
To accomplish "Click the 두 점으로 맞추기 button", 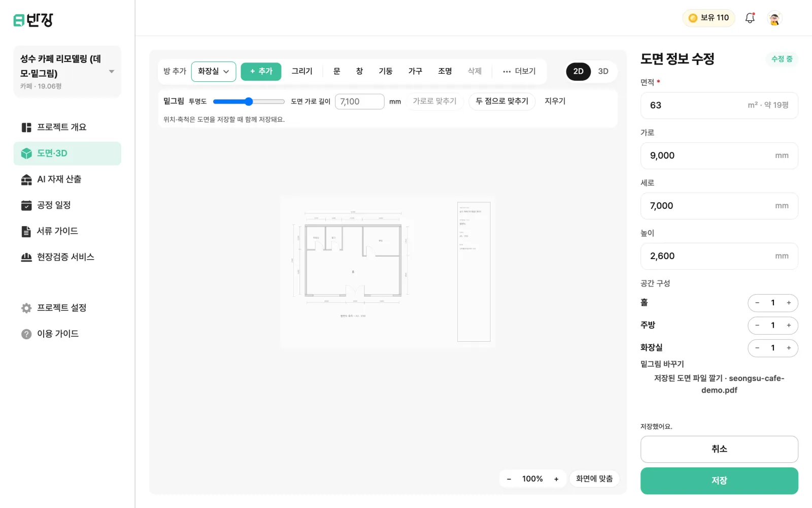I will tap(502, 101).
